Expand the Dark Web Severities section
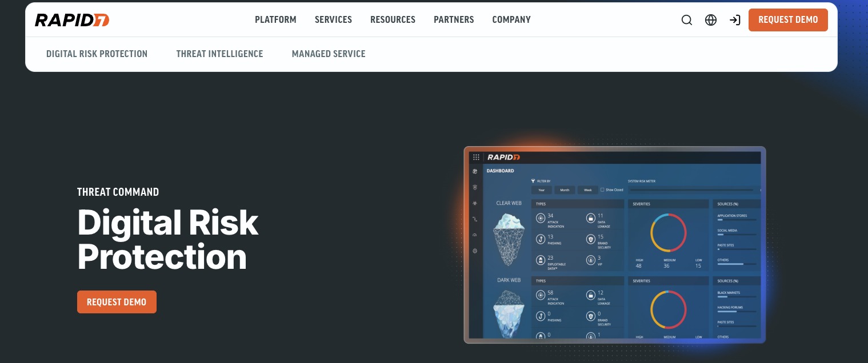868x363 pixels. point(641,281)
